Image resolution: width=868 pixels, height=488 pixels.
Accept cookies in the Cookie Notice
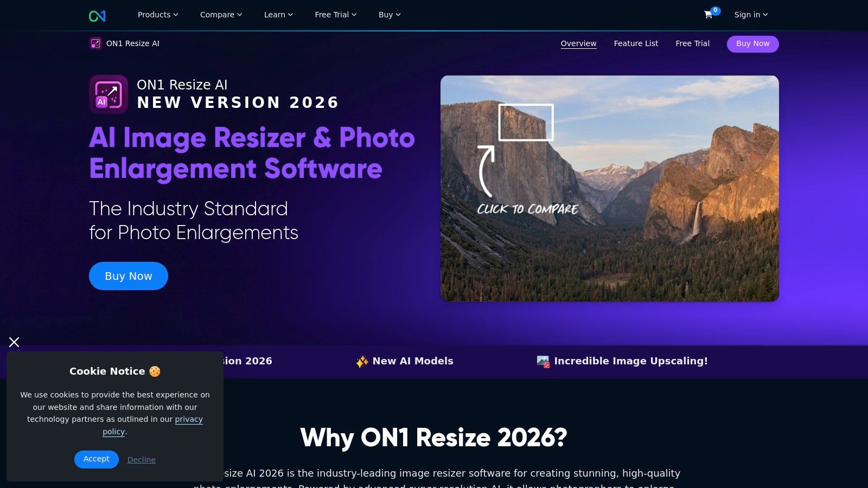coord(96,459)
